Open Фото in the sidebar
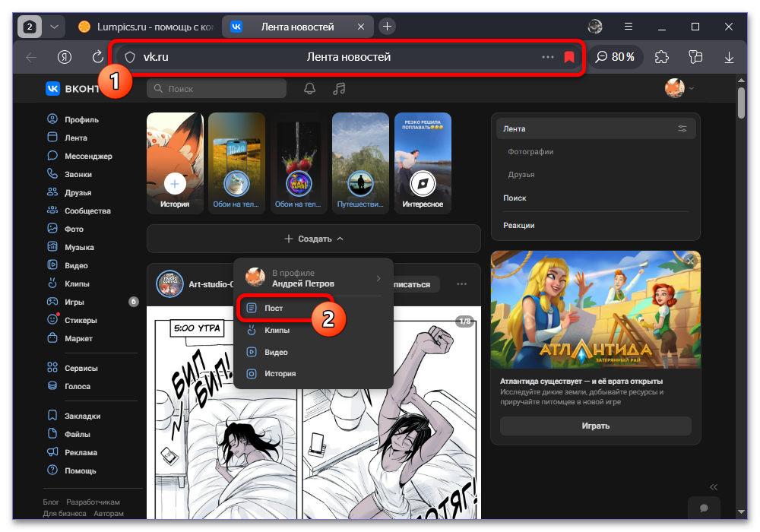 point(65,229)
